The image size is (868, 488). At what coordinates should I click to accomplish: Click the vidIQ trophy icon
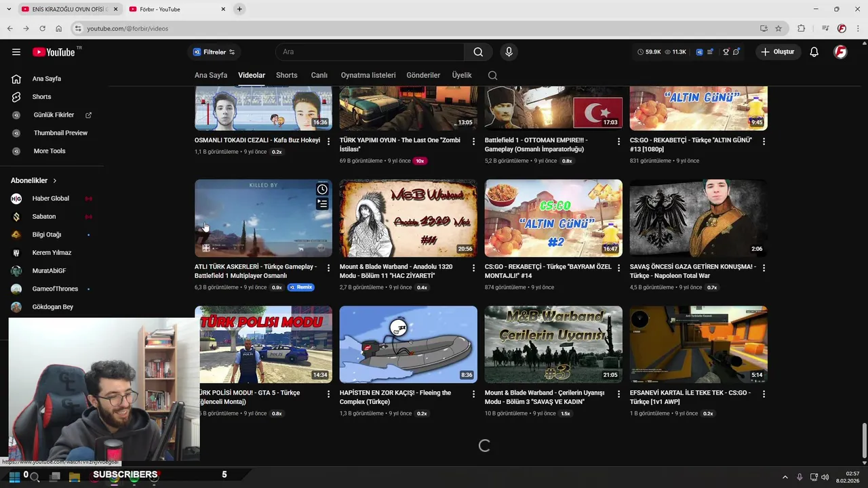[x=726, y=52]
